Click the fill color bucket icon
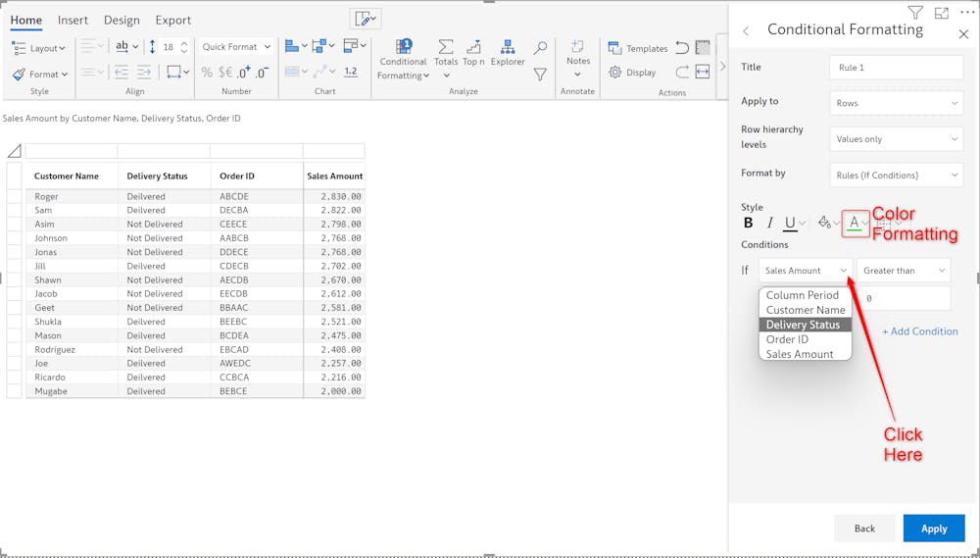The image size is (980, 558). 824,223
